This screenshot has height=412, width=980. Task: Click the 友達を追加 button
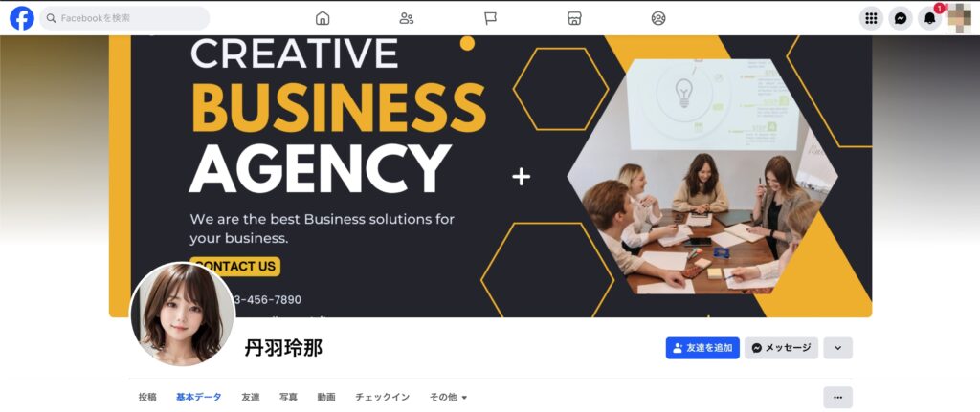[x=702, y=348]
